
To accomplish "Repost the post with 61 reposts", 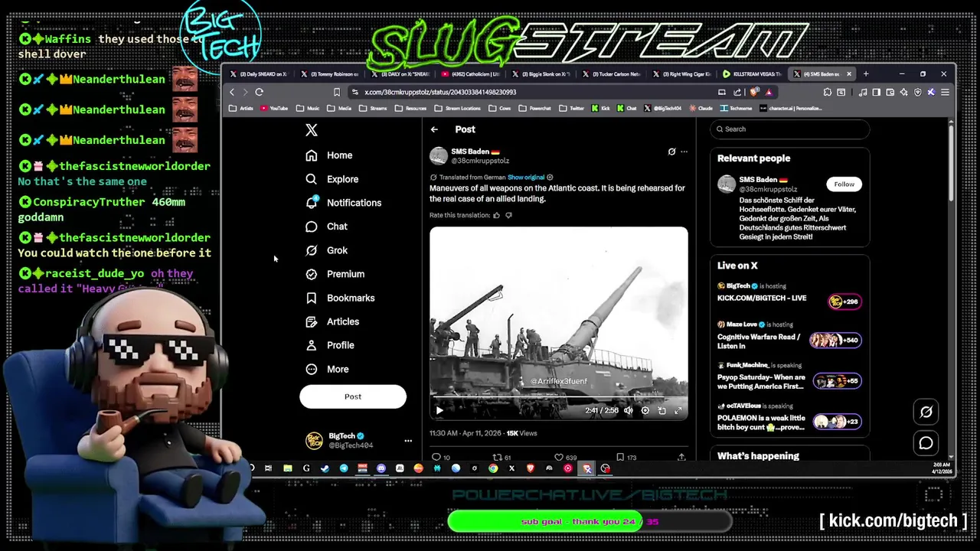I will coord(501,457).
